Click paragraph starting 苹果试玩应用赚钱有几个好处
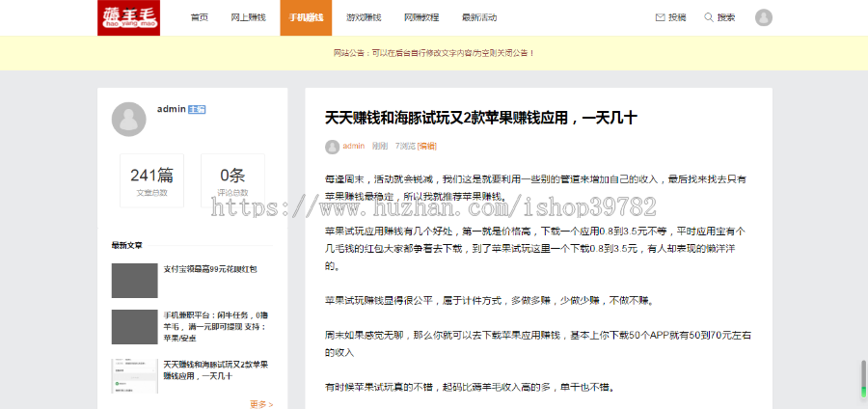868x409 pixels. click(x=536, y=249)
